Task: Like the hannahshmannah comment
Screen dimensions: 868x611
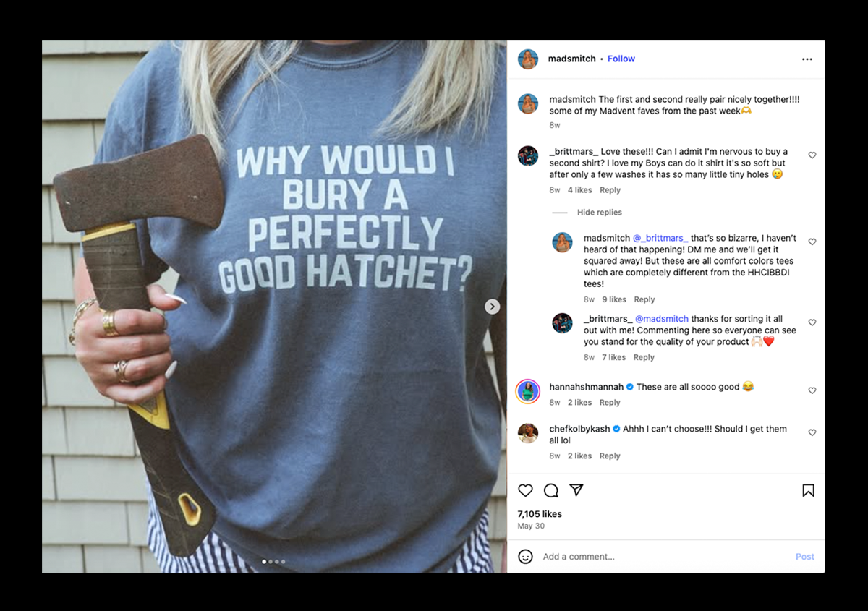Action: coord(812,390)
